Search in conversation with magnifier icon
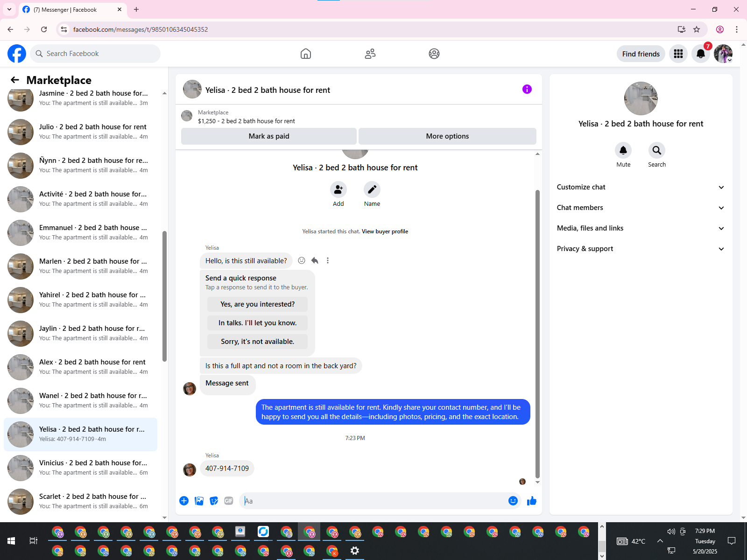The image size is (747, 560). (x=657, y=150)
